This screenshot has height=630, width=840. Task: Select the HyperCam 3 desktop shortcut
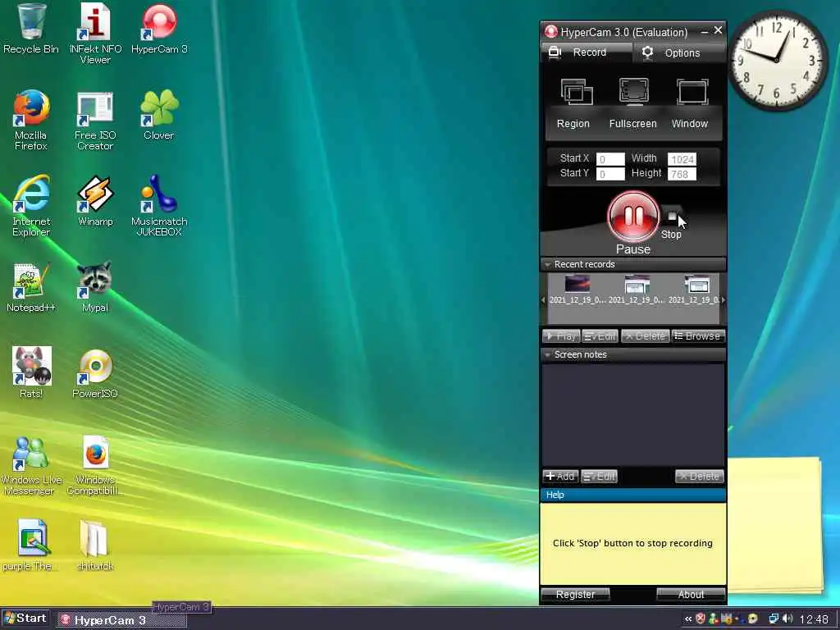click(x=159, y=30)
